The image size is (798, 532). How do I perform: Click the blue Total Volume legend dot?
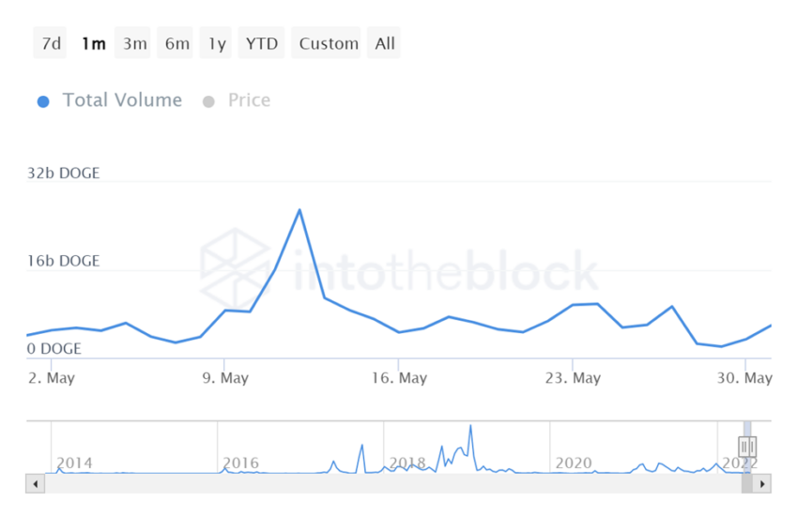point(43,101)
